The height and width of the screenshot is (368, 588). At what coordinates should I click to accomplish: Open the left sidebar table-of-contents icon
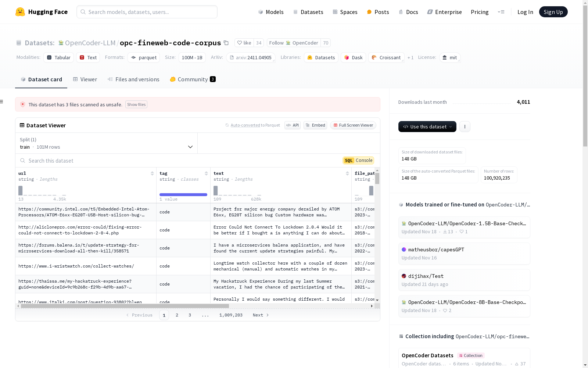[2, 102]
